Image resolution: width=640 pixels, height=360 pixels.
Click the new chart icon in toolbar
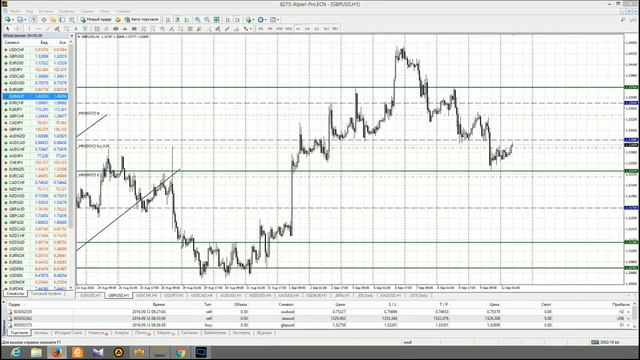tap(7, 19)
